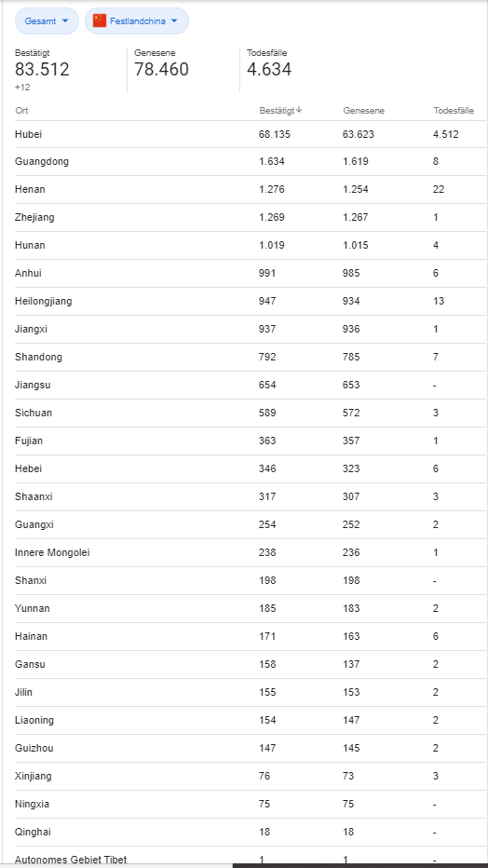Click the Zhejiang province name

[34, 218]
